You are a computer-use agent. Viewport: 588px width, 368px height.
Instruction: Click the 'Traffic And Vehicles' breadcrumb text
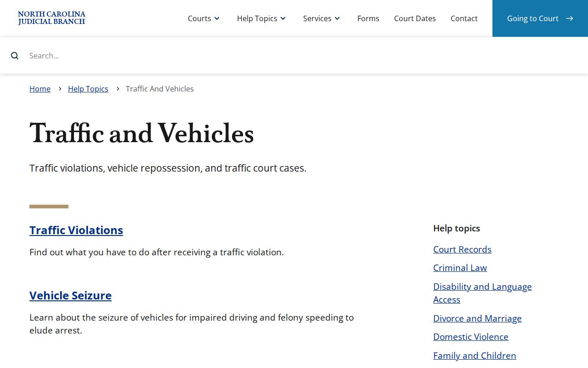tap(160, 89)
